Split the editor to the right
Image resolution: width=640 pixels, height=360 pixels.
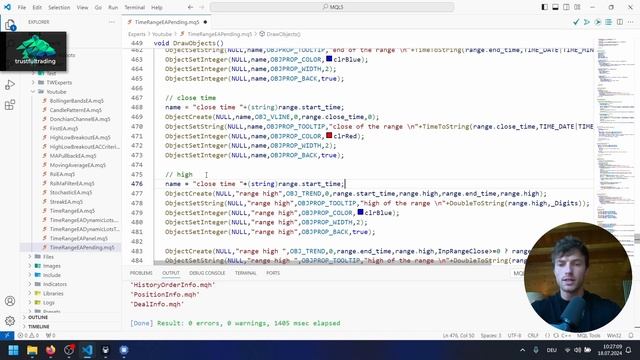[620, 22]
